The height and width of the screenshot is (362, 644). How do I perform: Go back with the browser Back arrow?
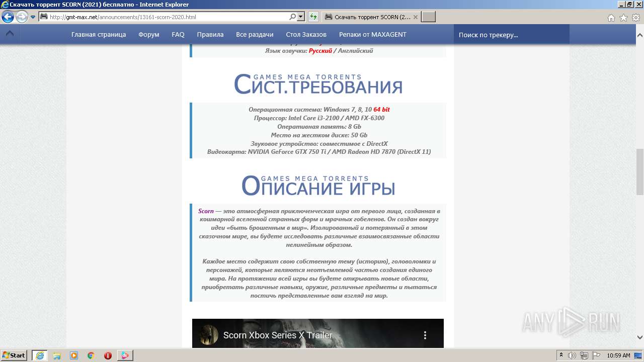(8, 17)
